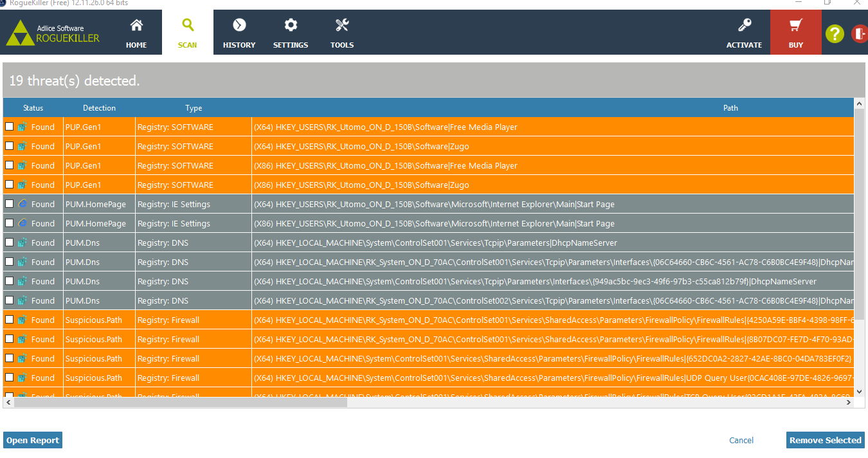Click registry icon of first X64 Free Media Player row
This screenshot has height=458, width=868.
tap(23, 127)
